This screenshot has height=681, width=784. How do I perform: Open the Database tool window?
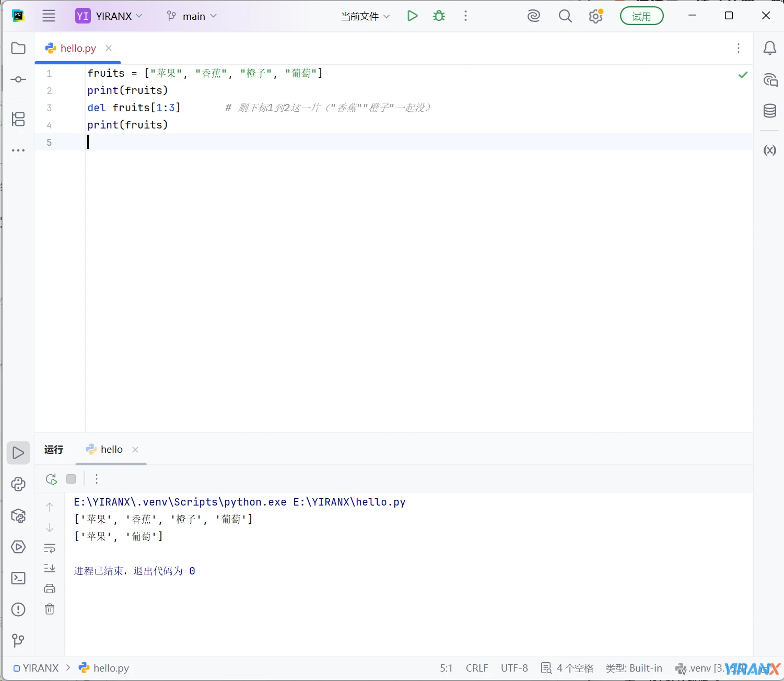[x=769, y=111]
